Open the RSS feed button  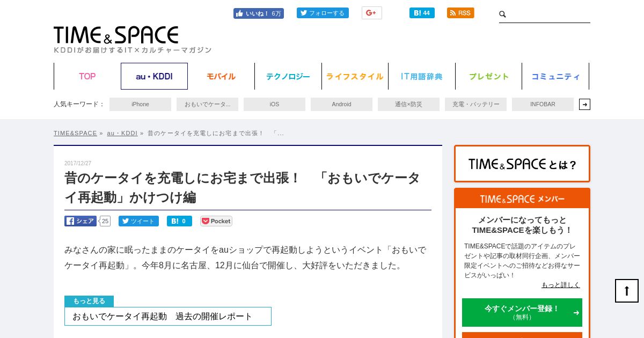[460, 13]
